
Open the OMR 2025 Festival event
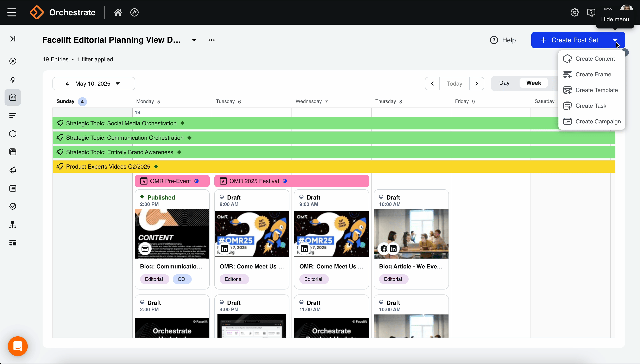tap(291, 181)
